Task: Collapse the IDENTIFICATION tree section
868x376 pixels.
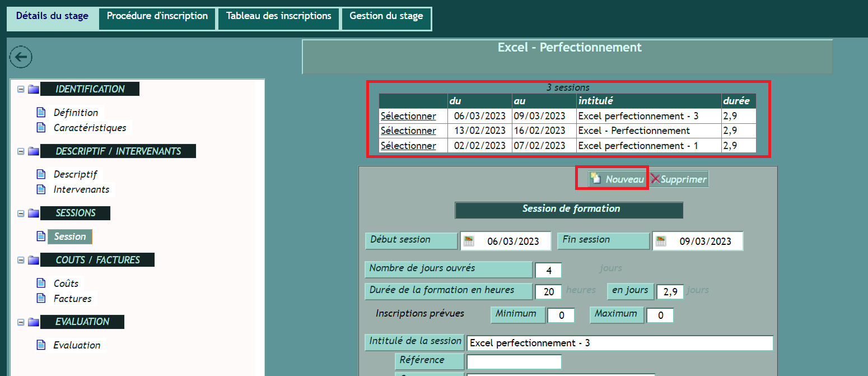Action: pyautogui.click(x=21, y=89)
